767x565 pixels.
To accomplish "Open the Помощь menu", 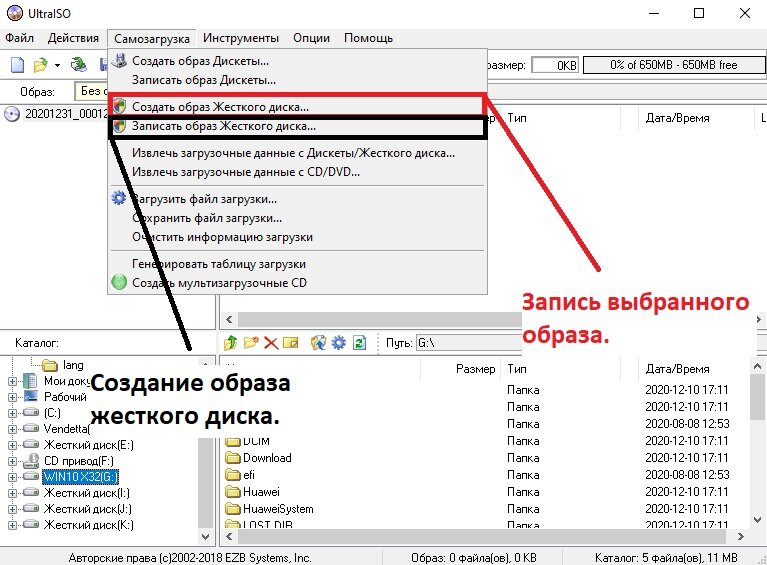I will (x=368, y=38).
